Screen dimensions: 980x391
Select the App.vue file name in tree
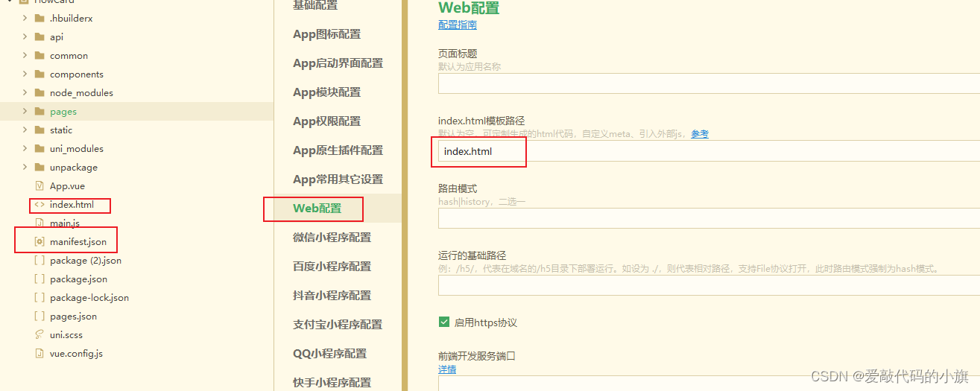[x=68, y=185]
